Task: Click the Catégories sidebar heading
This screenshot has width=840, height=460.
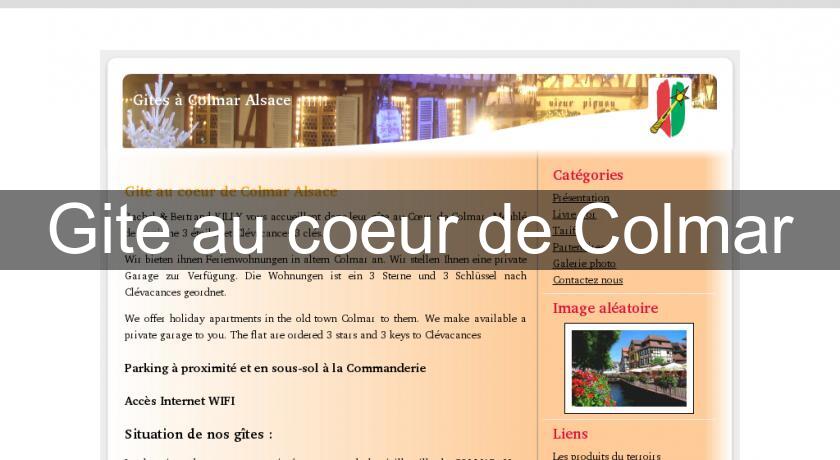Action: [587, 175]
